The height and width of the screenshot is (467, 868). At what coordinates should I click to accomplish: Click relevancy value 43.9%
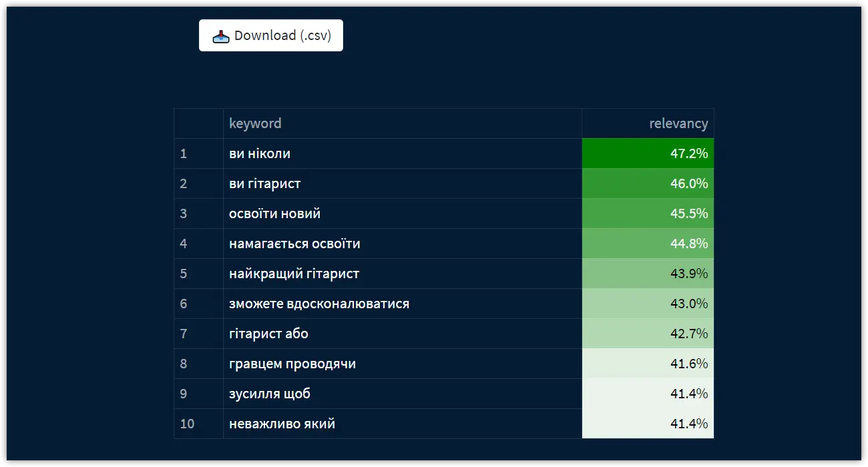648,274
